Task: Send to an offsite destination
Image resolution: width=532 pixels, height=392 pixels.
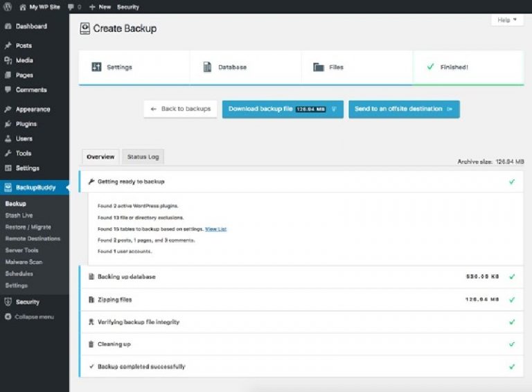Action: coord(404,109)
